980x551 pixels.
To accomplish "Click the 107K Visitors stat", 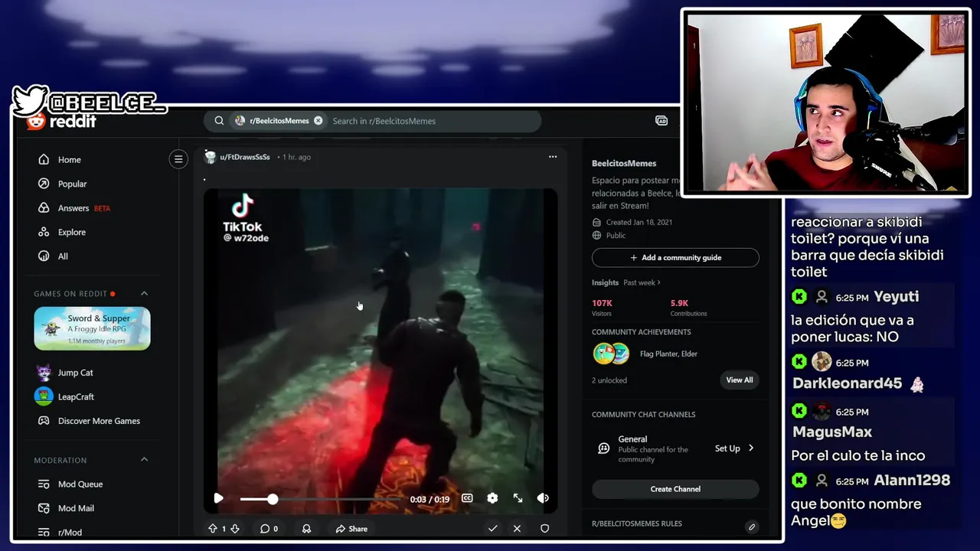I will (603, 308).
